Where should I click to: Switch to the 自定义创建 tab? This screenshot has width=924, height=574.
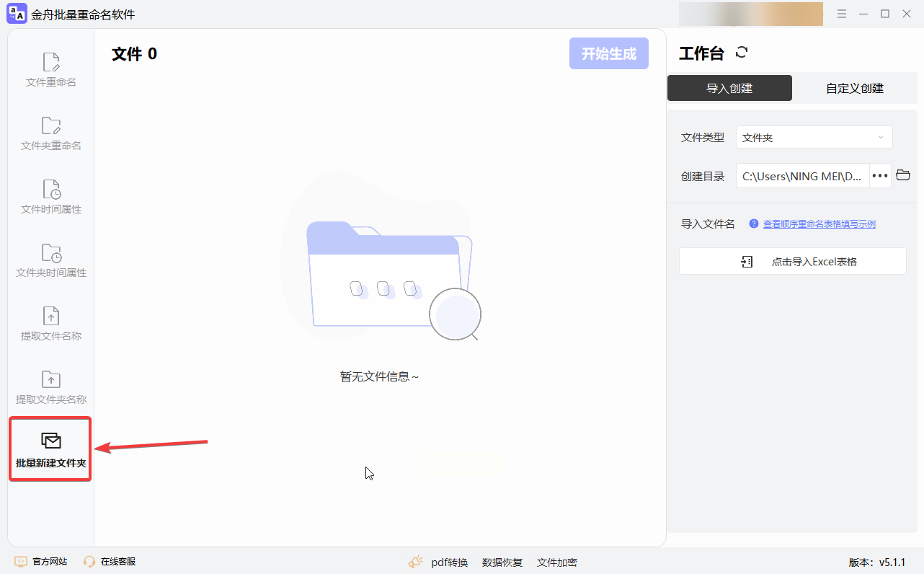[x=855, y=88]
